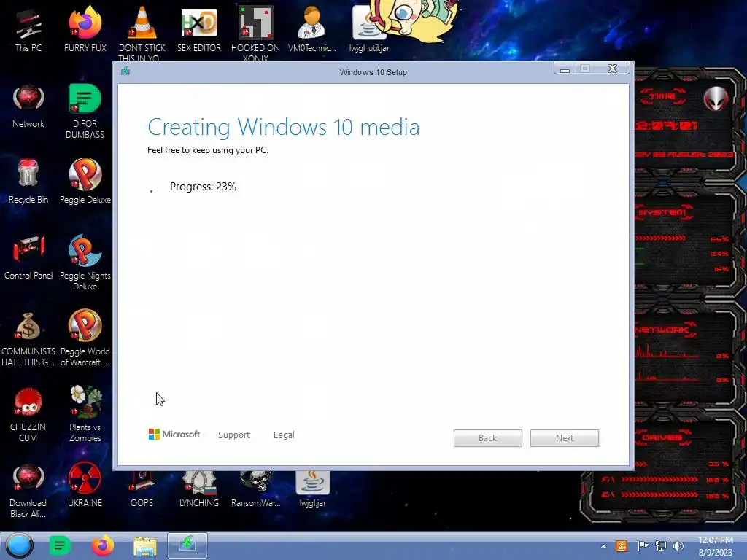Open File Explorer from the taskbar
The image size is (747, 560).
(145, 545)
